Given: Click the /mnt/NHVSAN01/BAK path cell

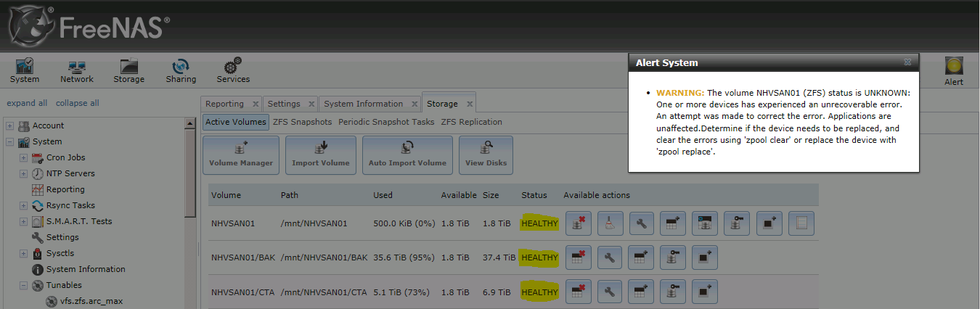Looking at the screenshot, I should [x=324, y=257].
